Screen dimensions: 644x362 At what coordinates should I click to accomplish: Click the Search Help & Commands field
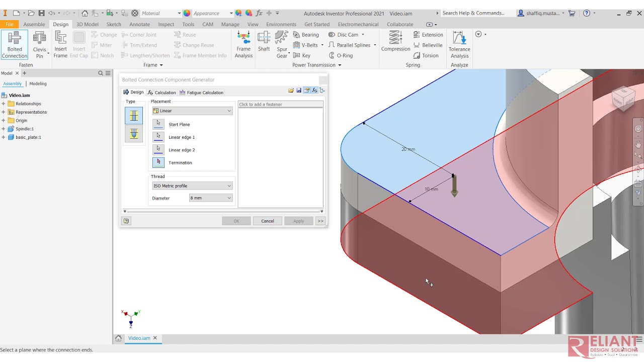pos(477,13)
